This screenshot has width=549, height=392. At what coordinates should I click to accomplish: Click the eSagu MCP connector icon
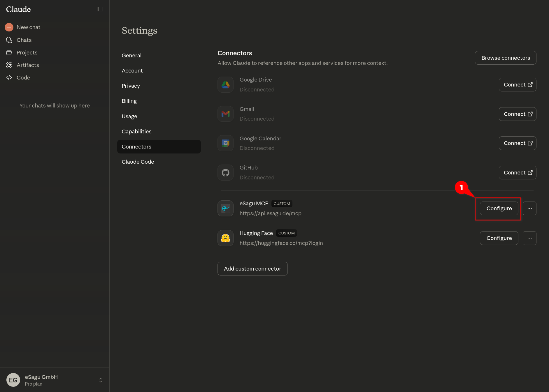coord(225,209)
